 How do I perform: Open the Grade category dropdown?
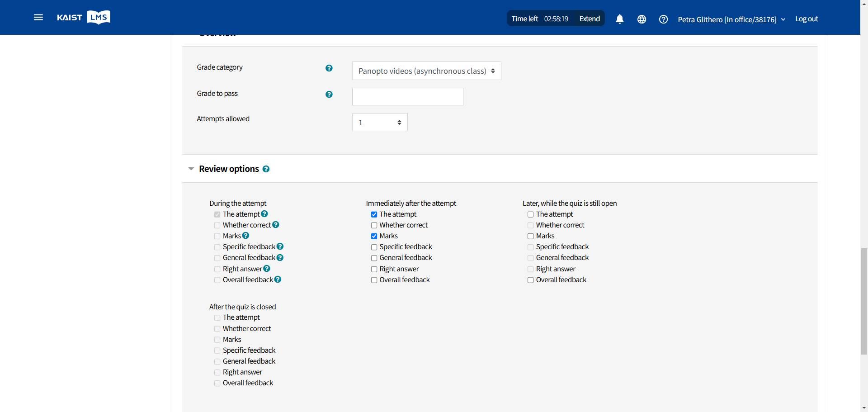point(426,71)
